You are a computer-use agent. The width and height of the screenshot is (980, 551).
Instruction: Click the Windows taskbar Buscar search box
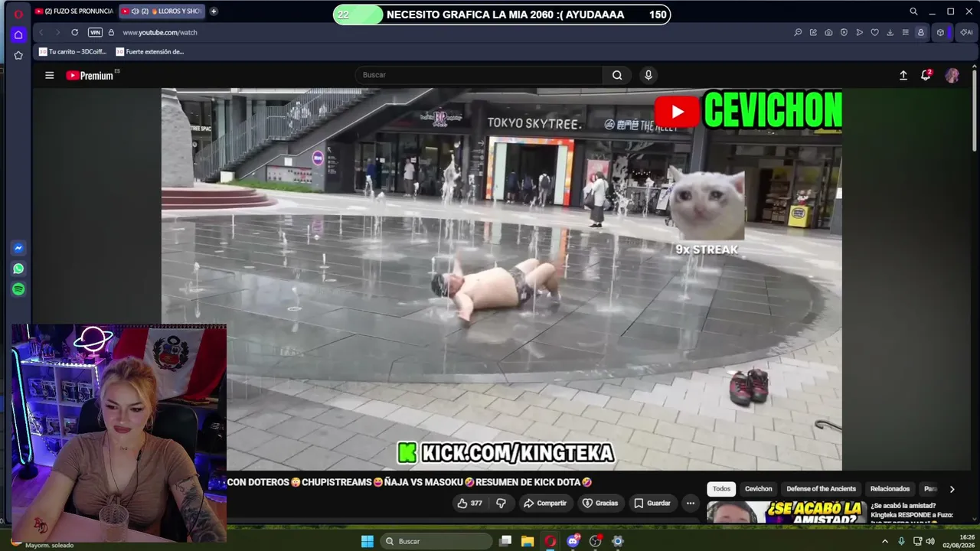click(x=436, y=541)
